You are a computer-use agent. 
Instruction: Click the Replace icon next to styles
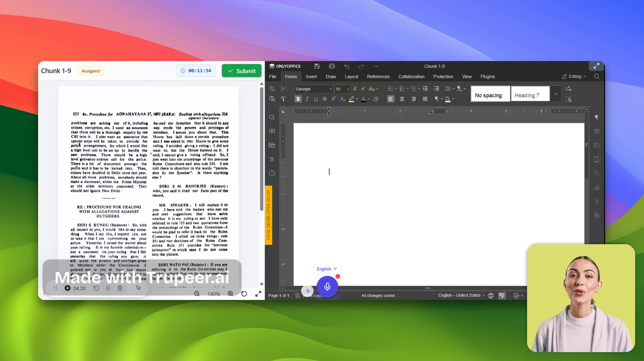(569, 89)
